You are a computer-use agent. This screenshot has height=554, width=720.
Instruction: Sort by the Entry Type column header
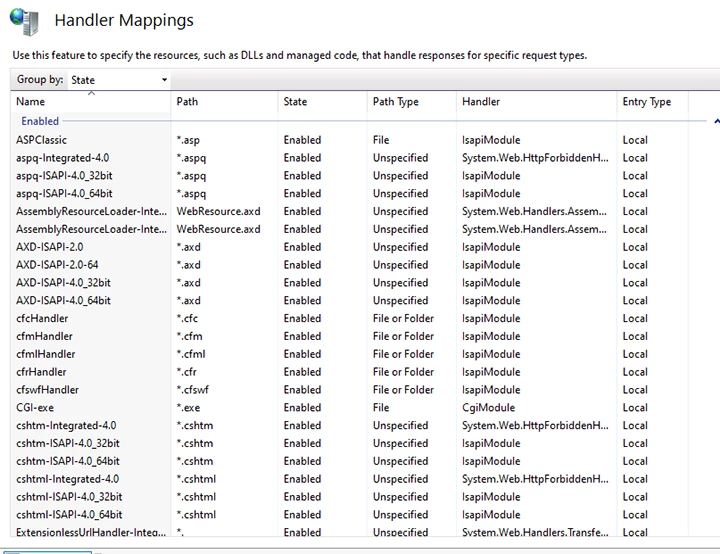pos(647,102)
